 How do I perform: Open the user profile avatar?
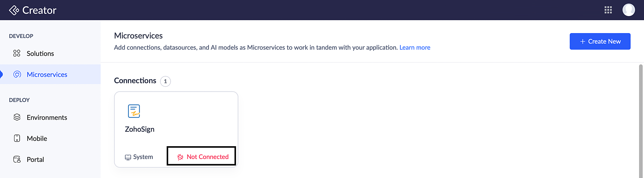628,10
